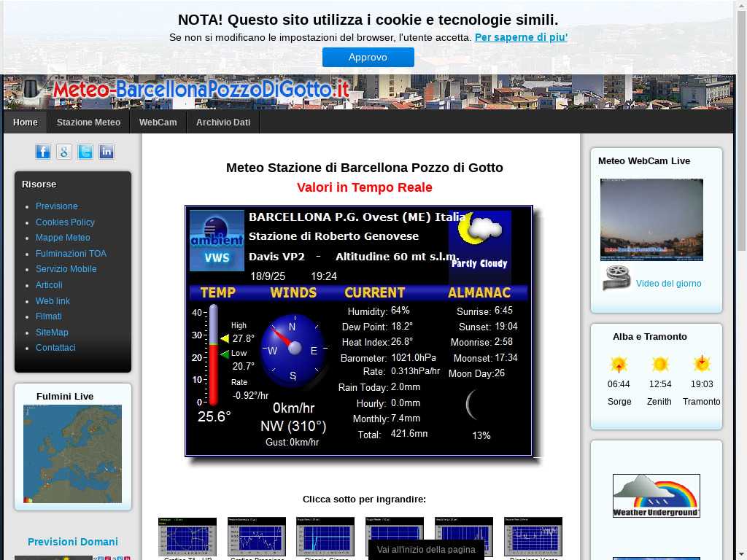Image resolution: width=747 pixels, height=560 pixels.
Task: Open the Video del giorno link
Action: click(x=668, y=284)
